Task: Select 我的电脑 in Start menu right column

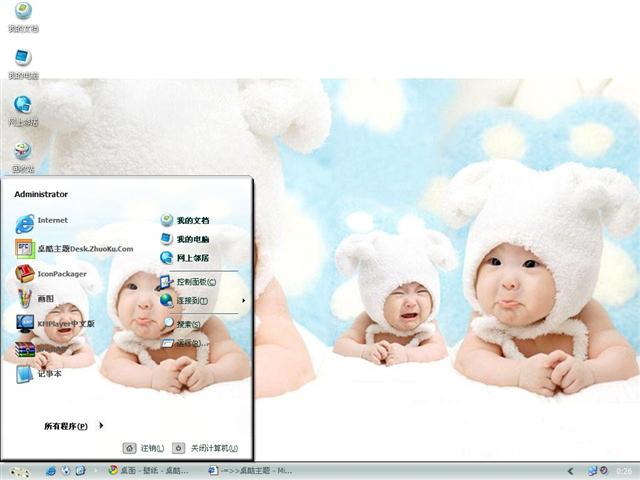Action: [x=185, y=239]
